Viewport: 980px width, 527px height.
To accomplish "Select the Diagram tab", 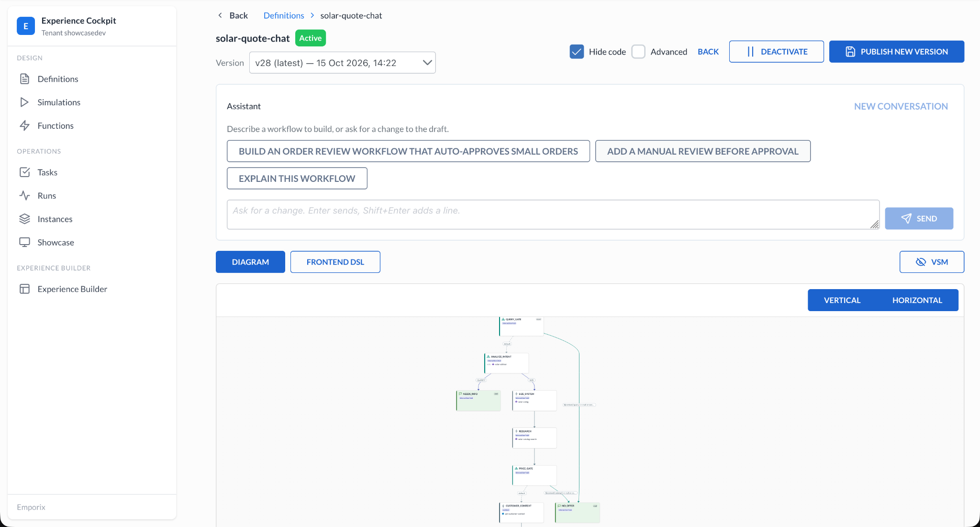I will click(250, 262).
